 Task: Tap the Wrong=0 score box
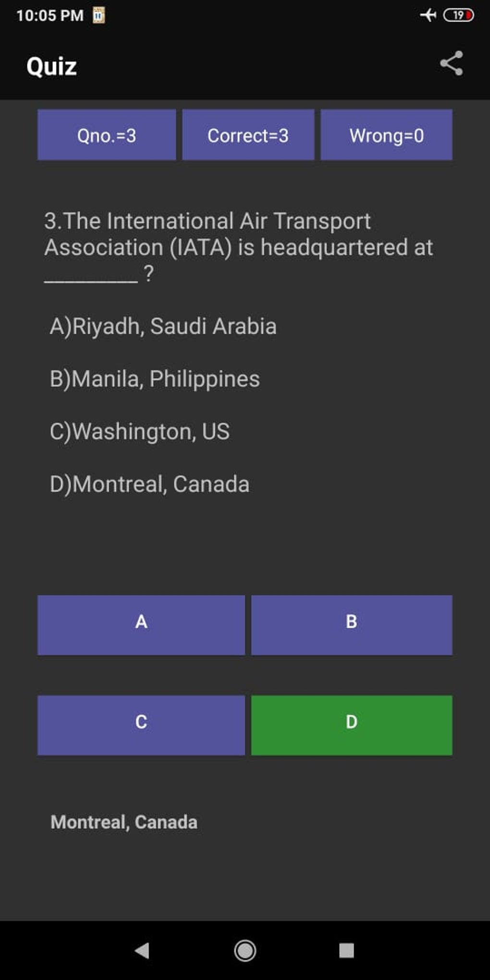[x=386, y=135]
